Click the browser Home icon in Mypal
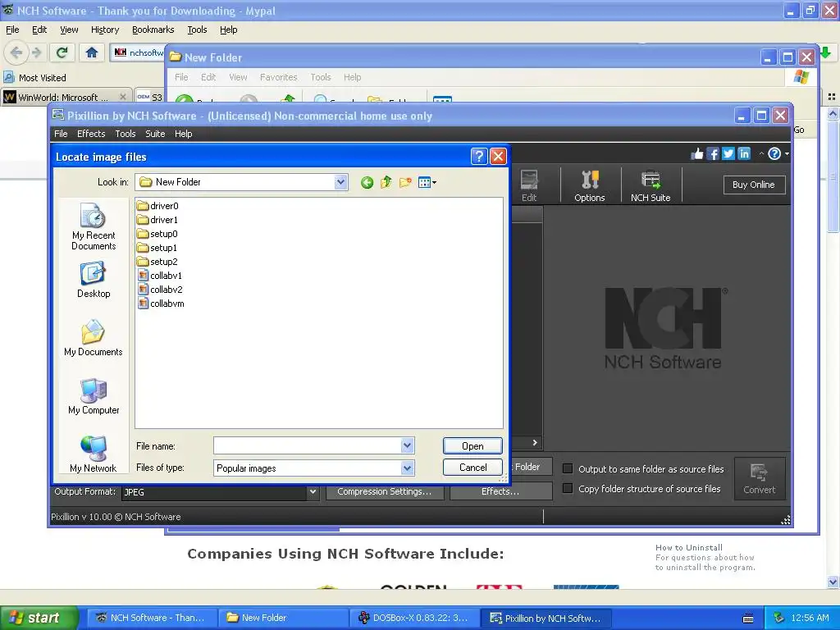 click(92, 52)
